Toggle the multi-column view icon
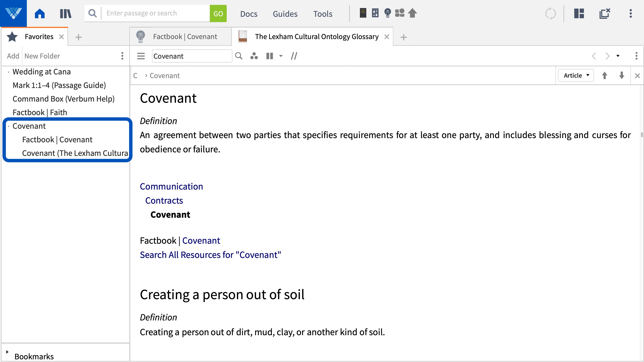Viewport: 644px width, 362px height. point(270,56)
